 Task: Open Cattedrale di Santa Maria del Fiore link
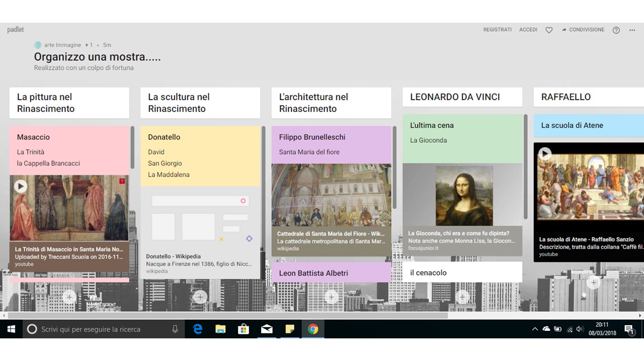click(331, 241)
